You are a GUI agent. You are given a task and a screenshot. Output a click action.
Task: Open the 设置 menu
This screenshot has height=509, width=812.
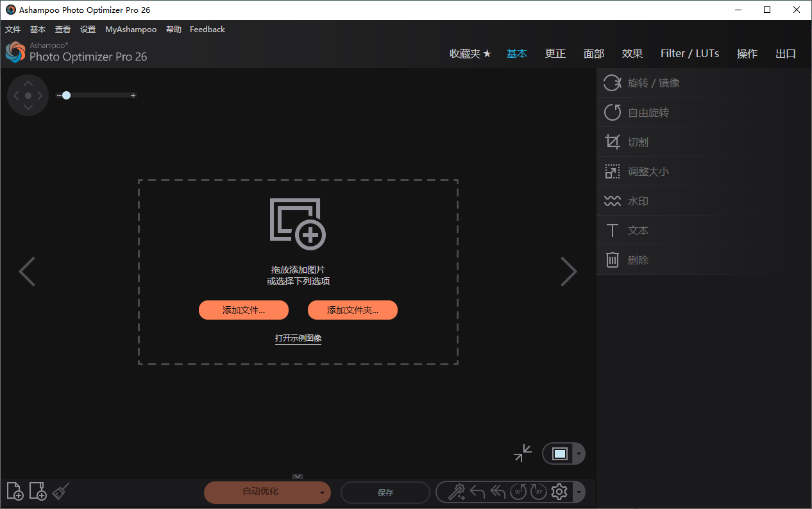click(x=87, y=29)
